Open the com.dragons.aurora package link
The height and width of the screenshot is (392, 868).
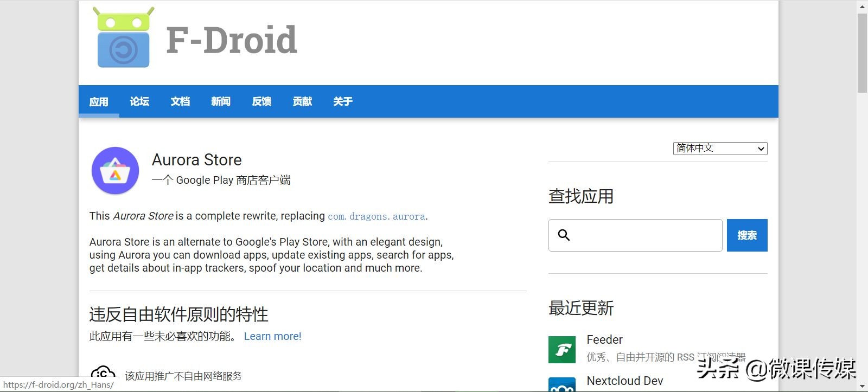point(376,216)
